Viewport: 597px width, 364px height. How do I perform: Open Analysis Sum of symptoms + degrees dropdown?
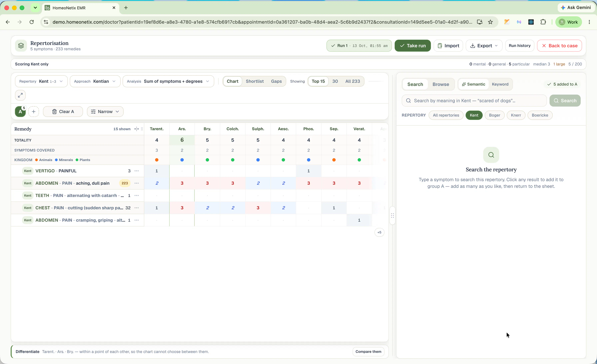point(168,81)
